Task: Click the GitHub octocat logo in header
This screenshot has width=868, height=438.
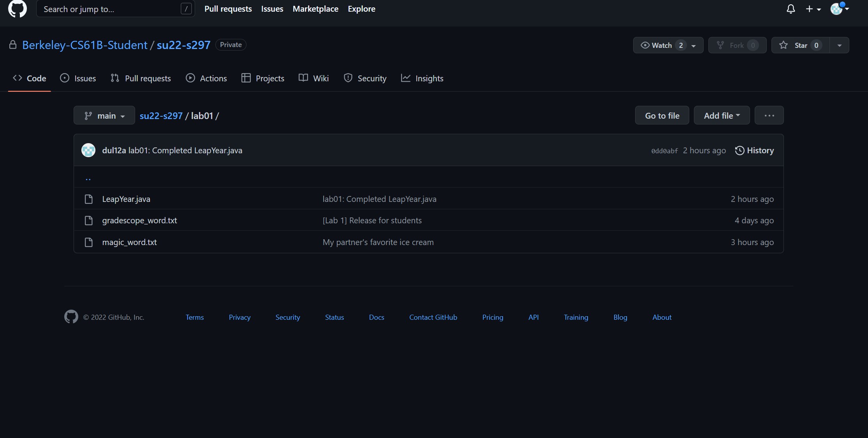Action: click(x=18, y=9)
